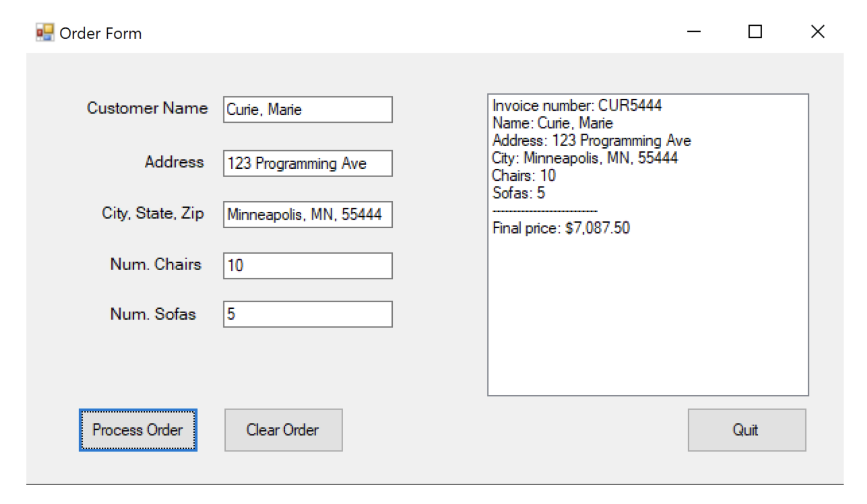Click the Process Order button
867x504 pixels.
click(138, 430)
